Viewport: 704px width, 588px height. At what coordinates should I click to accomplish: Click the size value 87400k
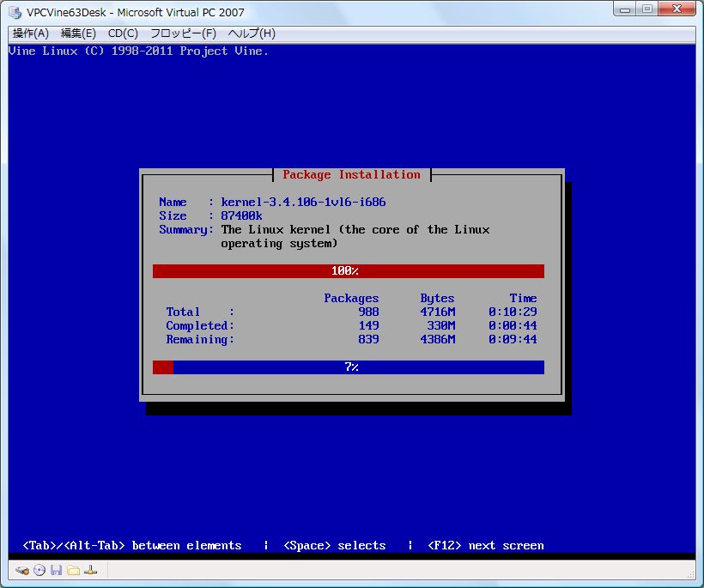[x=241, y=216]
